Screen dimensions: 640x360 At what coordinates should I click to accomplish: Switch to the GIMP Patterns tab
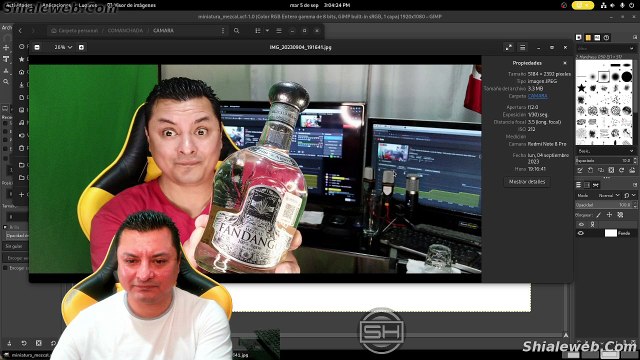588,38
